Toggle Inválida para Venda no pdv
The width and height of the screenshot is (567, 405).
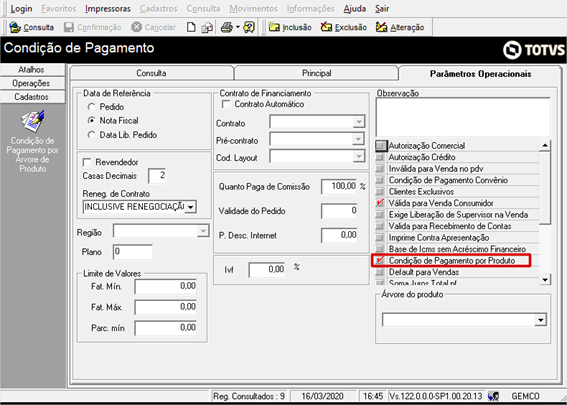click(x=380, y=169)
